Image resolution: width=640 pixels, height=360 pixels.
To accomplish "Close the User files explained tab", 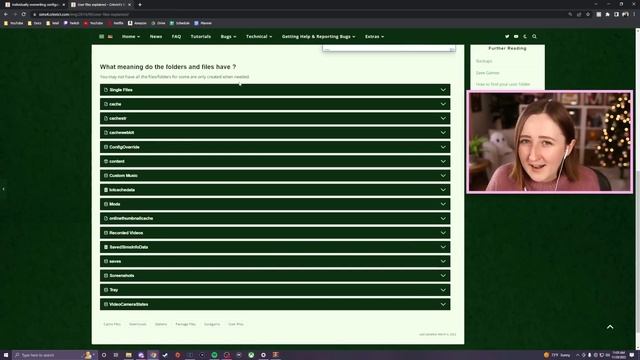I will [x=129, y=4].
